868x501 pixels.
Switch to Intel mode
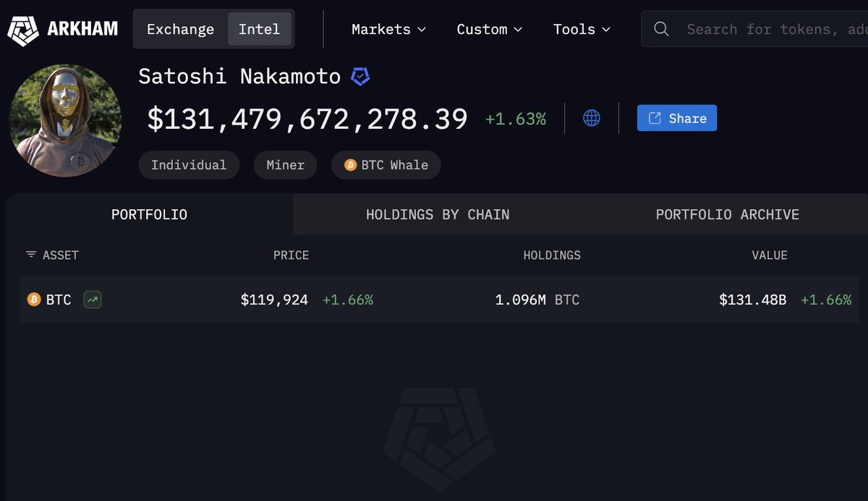coord(259,29)
